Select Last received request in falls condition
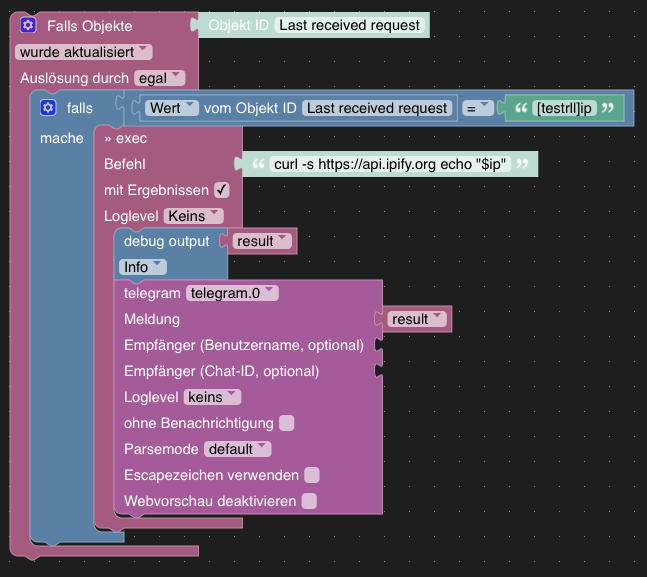The width and height of the screenshot is (647, 577). click(377, 108)
